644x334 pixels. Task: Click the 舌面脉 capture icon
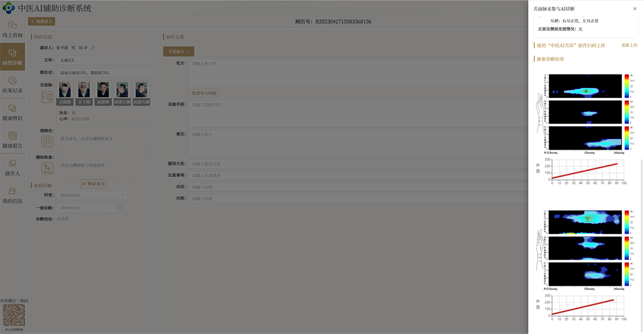pos(47,97)
